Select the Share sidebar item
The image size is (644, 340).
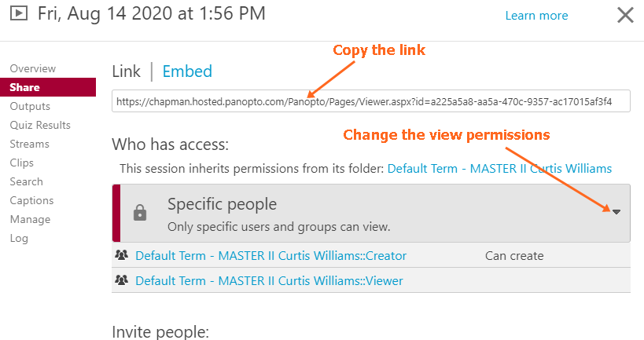pyautogui.click(x=25, y=87)
